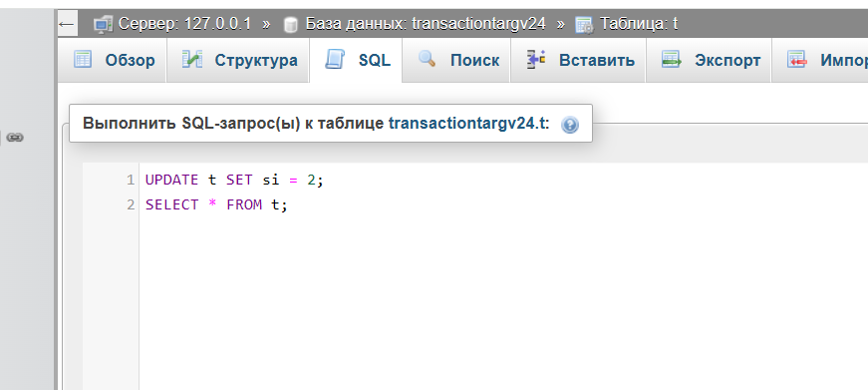Open the Вставить tab
Screen dimensions: 868x390
(x=578, y=60)
